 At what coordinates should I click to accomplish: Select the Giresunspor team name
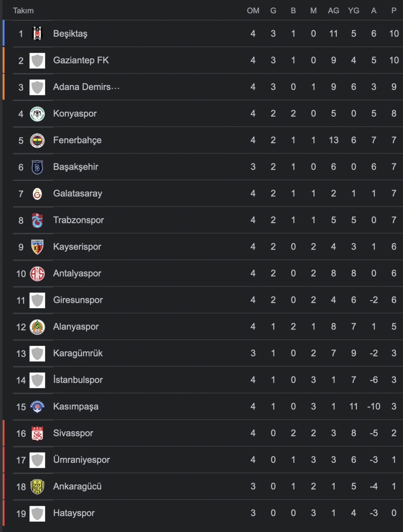[78, 300]
